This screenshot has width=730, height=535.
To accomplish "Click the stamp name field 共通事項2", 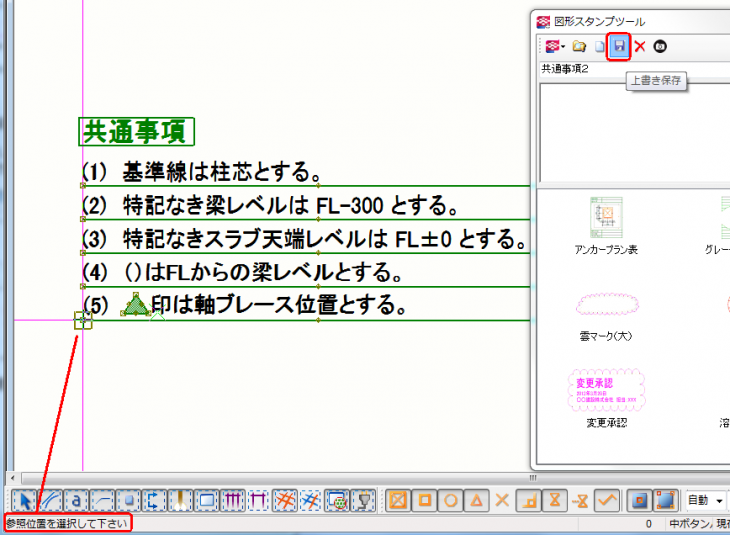I will (x=633, y=69).
